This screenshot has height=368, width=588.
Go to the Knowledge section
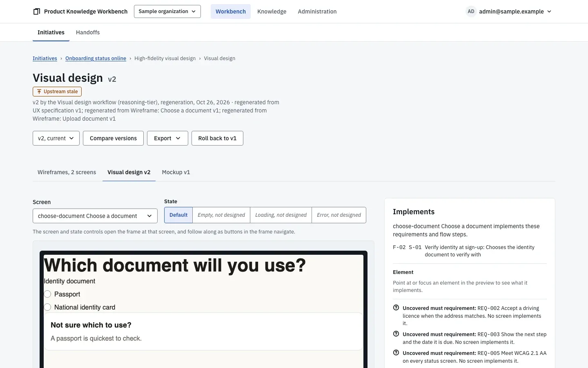click(x=272, y=11)
